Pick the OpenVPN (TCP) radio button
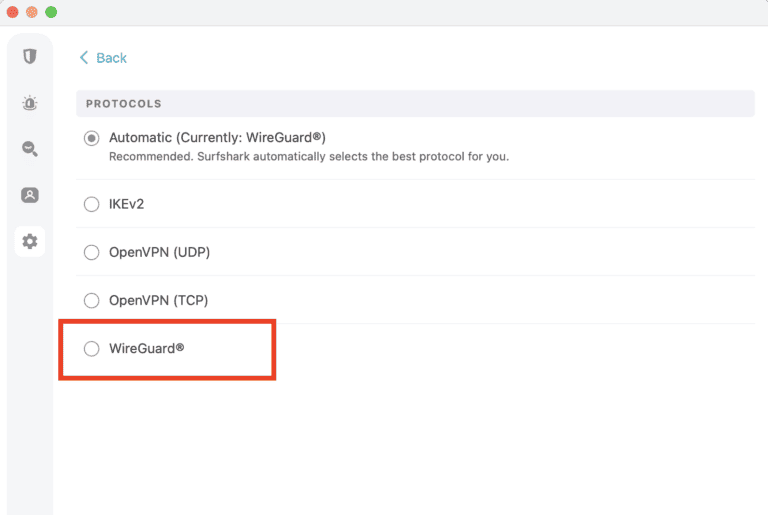Viewport: 768px width, 515px height. pyautogui.click(x=92, y=300)
